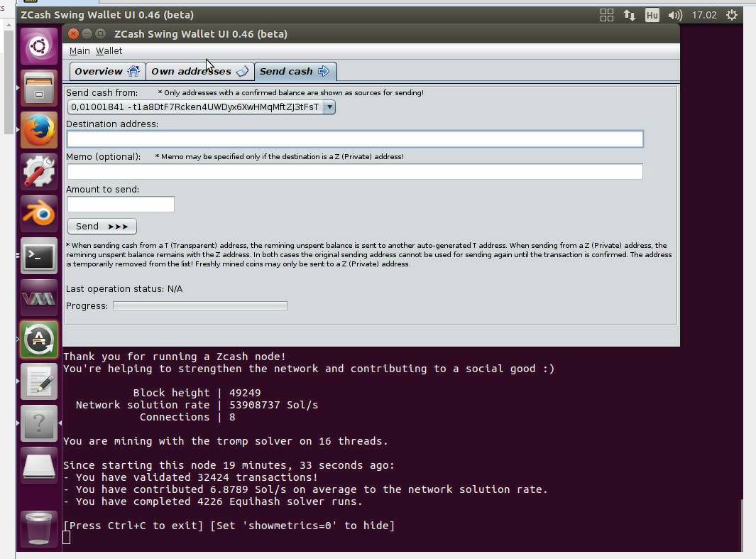Image resolution: width=756 pixels, height=559 pixels.
Task: Click 'Thank you for running a Zcash node!' line
Action: (x=175, y=357)
